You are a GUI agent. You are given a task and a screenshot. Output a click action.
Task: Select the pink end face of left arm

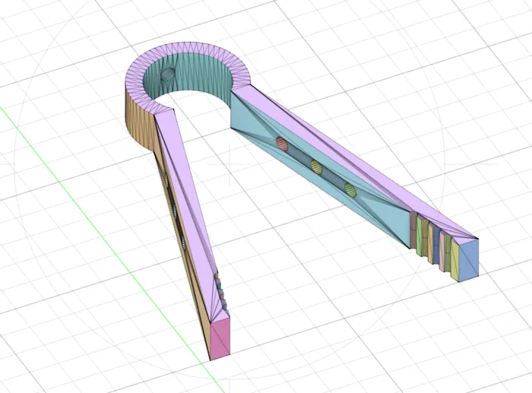[x=220, y=338]
